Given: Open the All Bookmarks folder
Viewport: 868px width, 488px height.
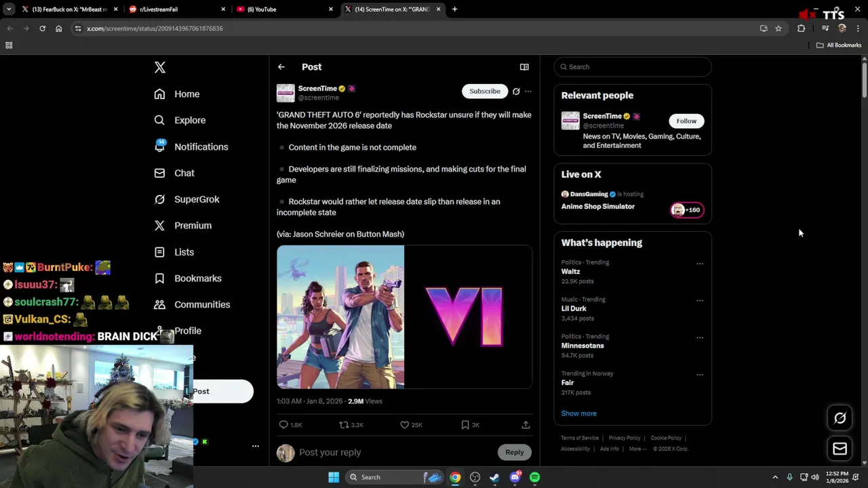Looking at the screenshot, I should tap(839, 45).
